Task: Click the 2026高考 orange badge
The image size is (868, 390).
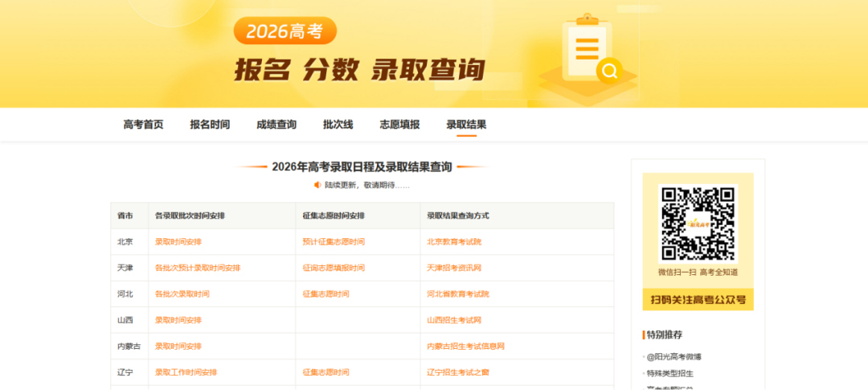Action: click(285, 31)
